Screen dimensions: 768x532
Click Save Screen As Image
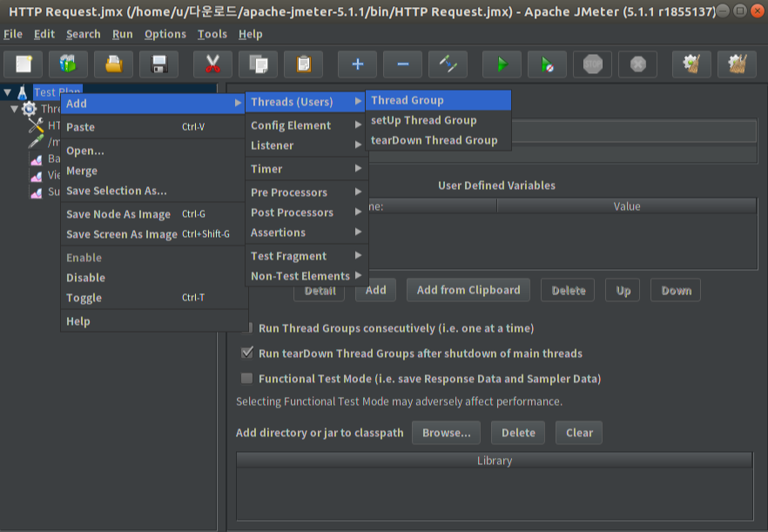coord(153,234)
